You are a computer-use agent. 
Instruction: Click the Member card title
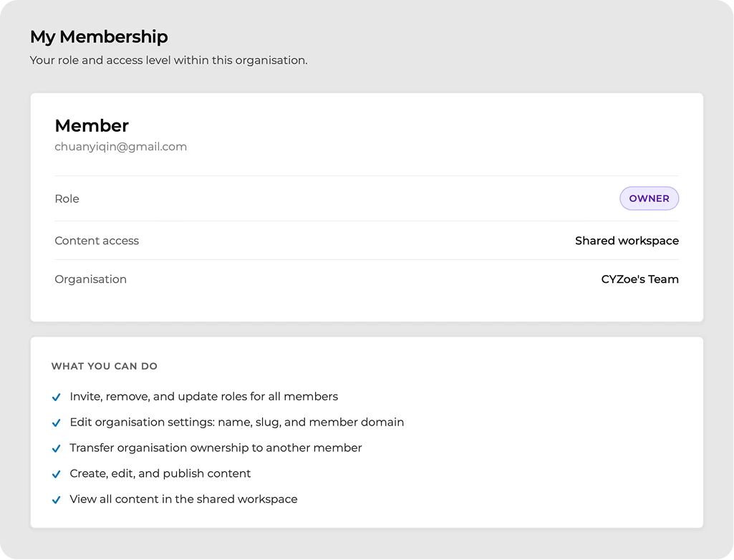tap(92, 125)
